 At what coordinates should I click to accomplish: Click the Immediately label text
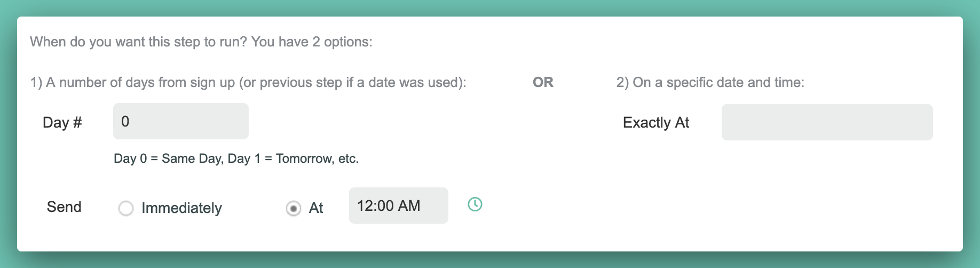pyautogui.click(x=181, y=208)
